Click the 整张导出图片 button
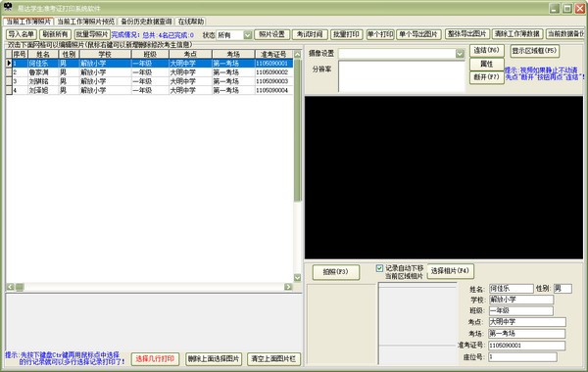This screenshot has width=588, height=372. (466, 34)
